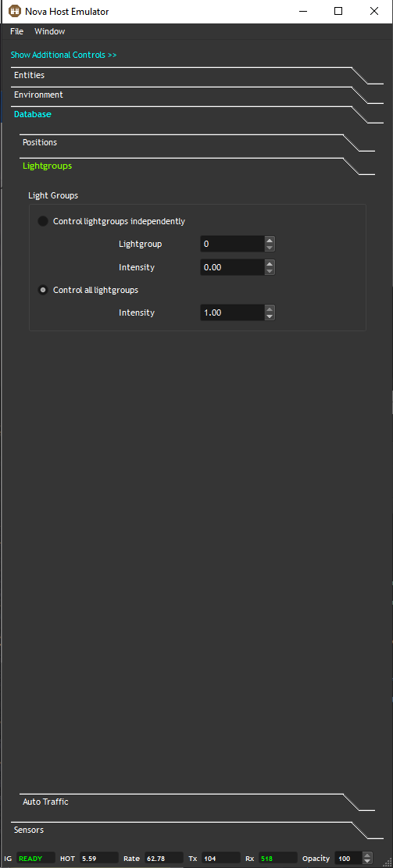Viewport: 393px width, 868px height.
Task: Select Control lightgroups independently radio button
Action: [43, 221]
